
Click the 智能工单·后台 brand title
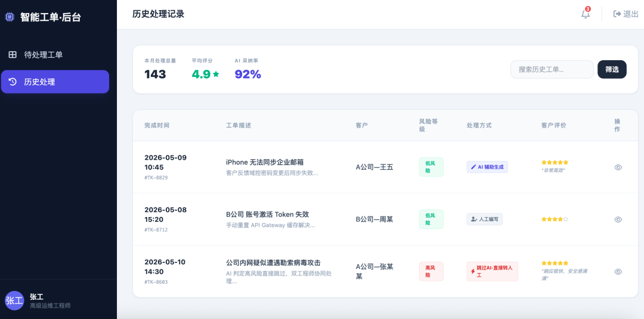51,17
